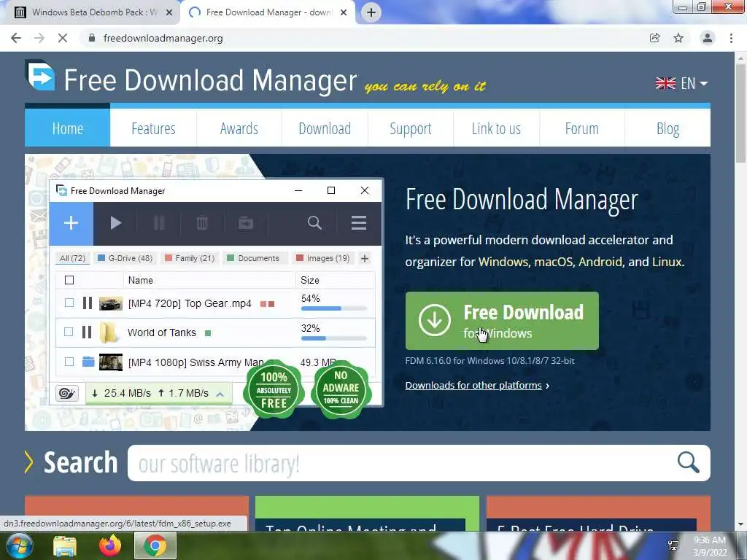
Task: Check the box for World of Tanks row
Action: (x=69, y=332)
